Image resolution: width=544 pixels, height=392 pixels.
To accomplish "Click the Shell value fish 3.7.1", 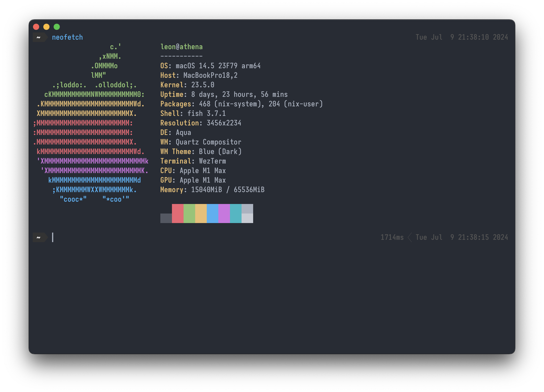I will pos(207,113).
